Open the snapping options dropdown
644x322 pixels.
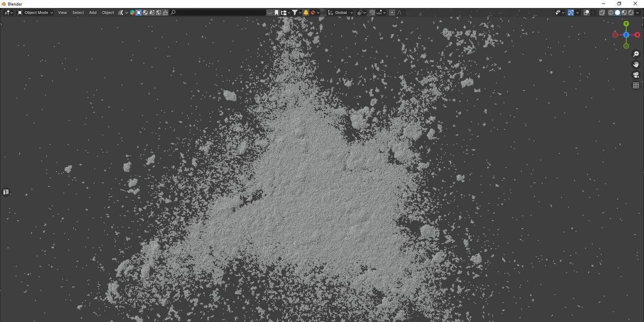coord(381,12)
